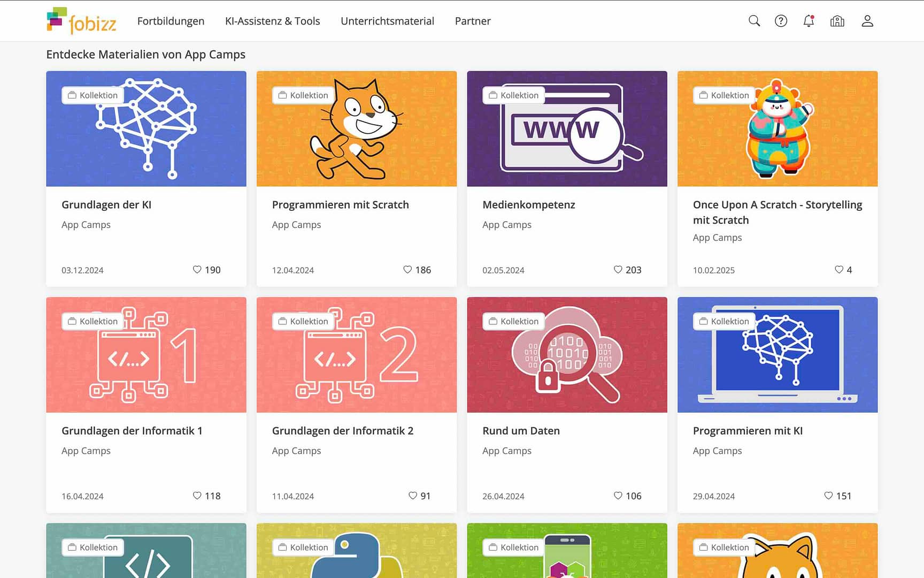Open Grundlagen der Informatik 1 title

[x=132, y=431]
